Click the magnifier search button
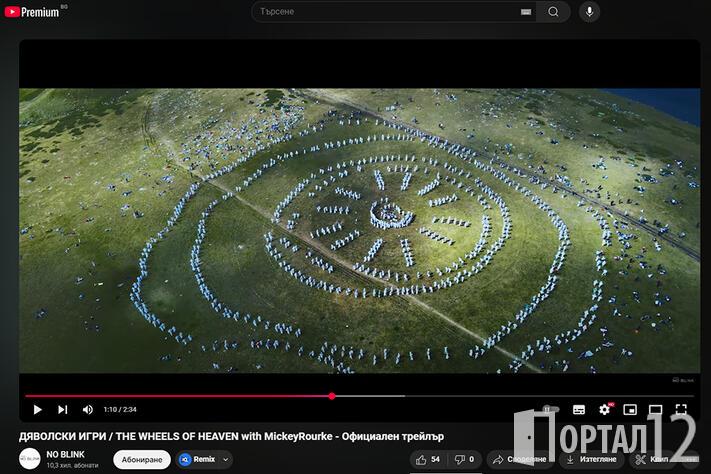Image resolution: width=711 pixels, height=474 pixels. coord(553,12)
